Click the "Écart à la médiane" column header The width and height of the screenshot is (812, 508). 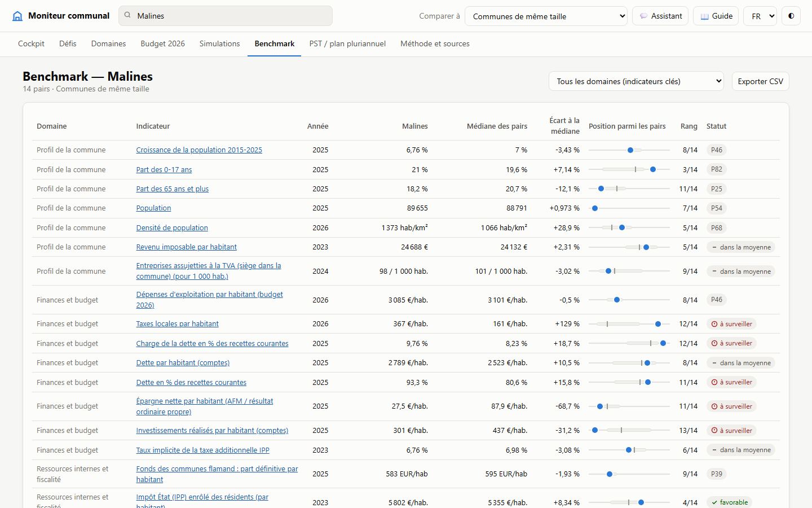564,126
